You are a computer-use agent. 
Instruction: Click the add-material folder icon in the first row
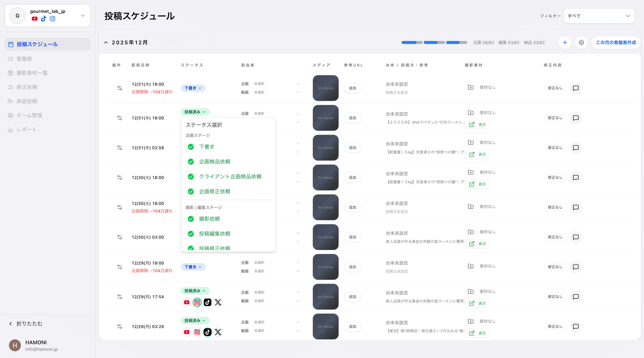tap(471, 87)
